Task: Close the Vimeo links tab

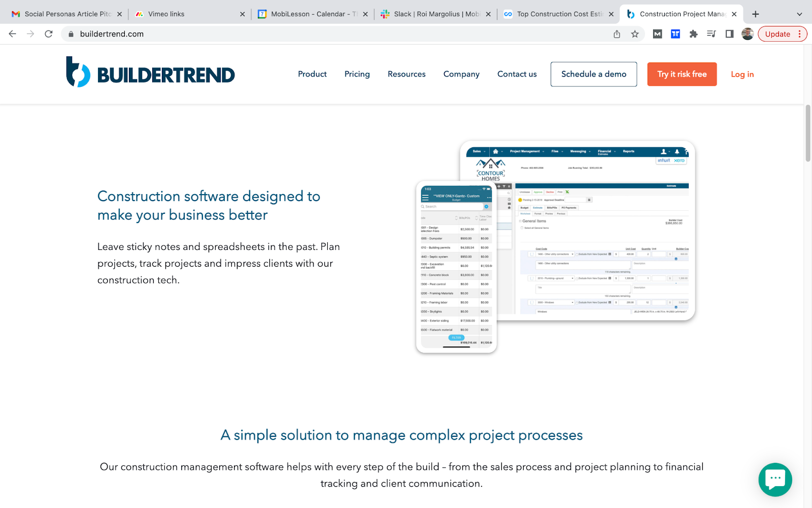Action: (x=242, y=14)
